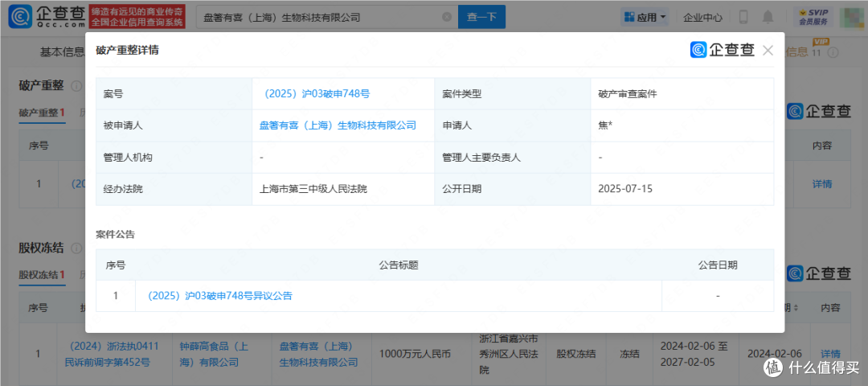Open notifications bell icon
868x386 pixels.
tap(768, 17)
